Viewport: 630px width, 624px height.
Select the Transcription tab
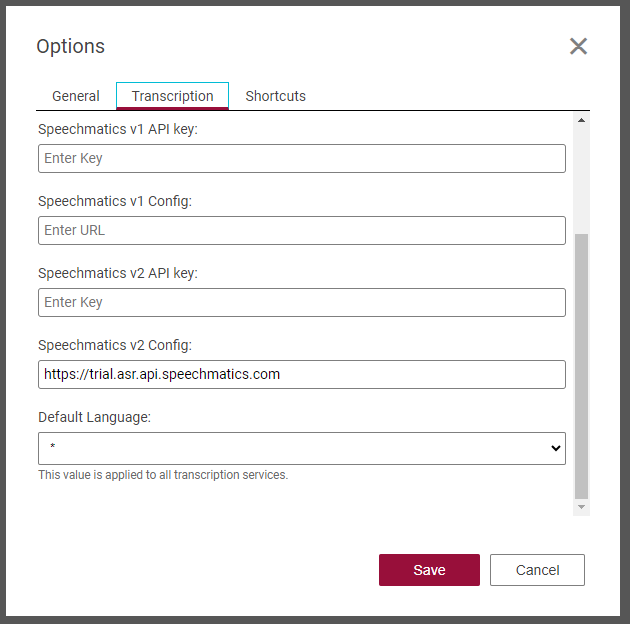173,96
